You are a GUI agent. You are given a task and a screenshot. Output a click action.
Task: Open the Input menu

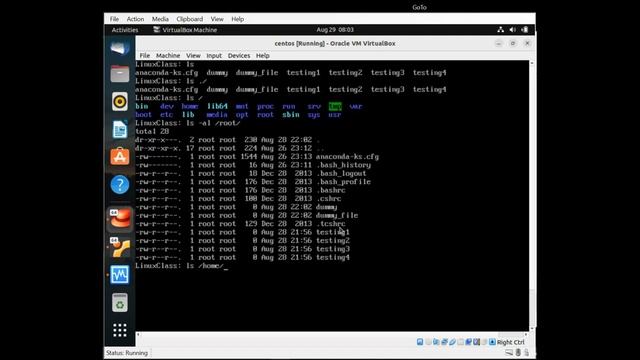coord(214,56)
